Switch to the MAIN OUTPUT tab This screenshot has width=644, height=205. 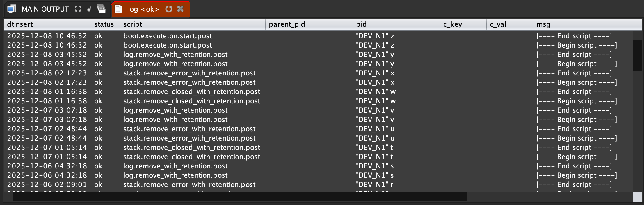point(45,9)
